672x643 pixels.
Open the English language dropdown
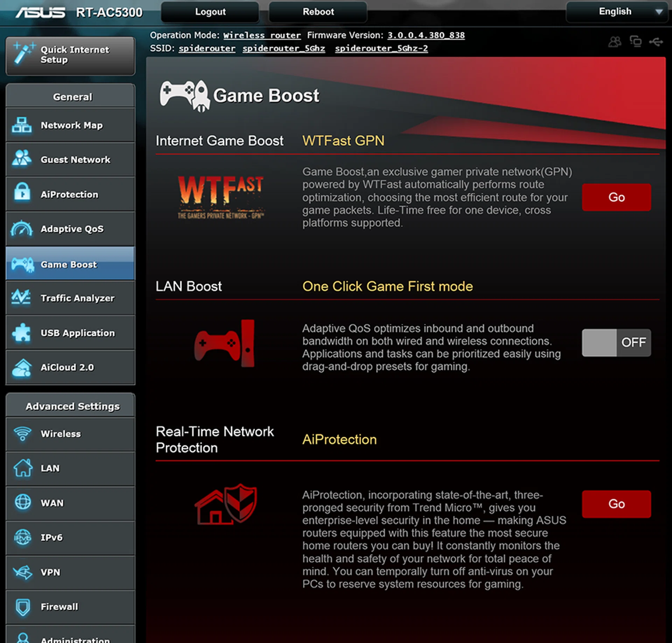click(x=615, y=12)
